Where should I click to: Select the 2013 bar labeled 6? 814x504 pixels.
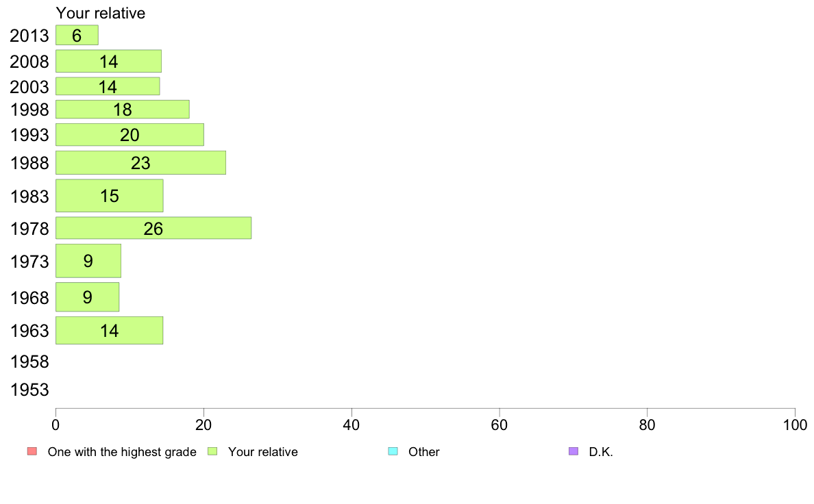pos(77,35)
